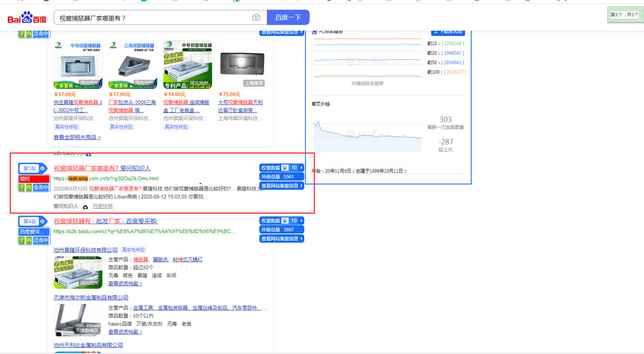Click the camera icon for image search

click(x=257, y=17)
